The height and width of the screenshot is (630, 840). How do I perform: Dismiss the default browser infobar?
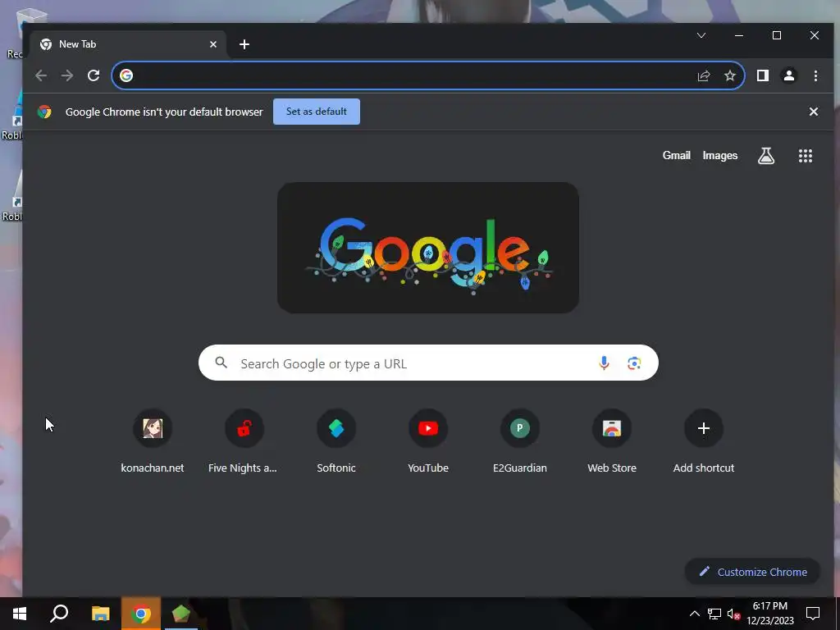813,112
